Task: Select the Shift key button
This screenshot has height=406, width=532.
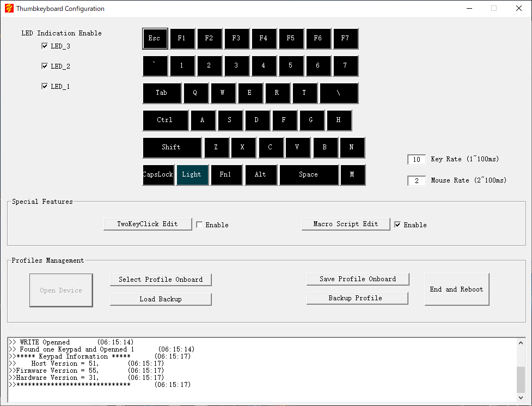Action: 172,148
